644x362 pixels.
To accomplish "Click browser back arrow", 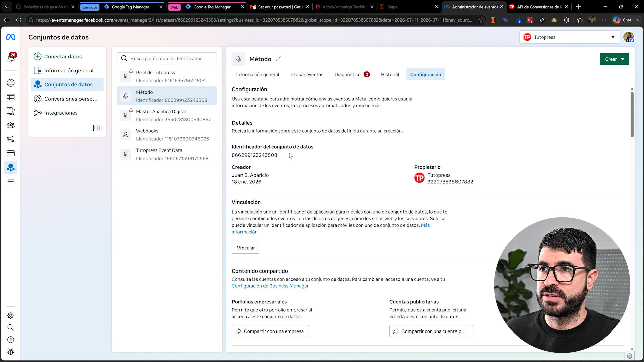I will click(x=7, y=20).
